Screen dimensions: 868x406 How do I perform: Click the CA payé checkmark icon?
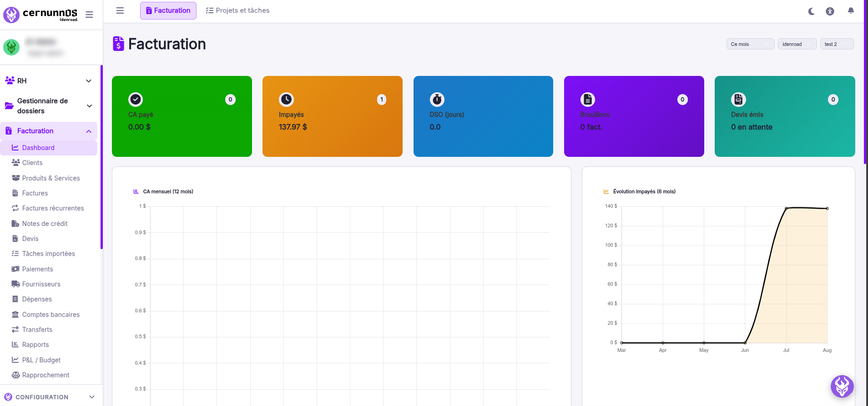136,99
